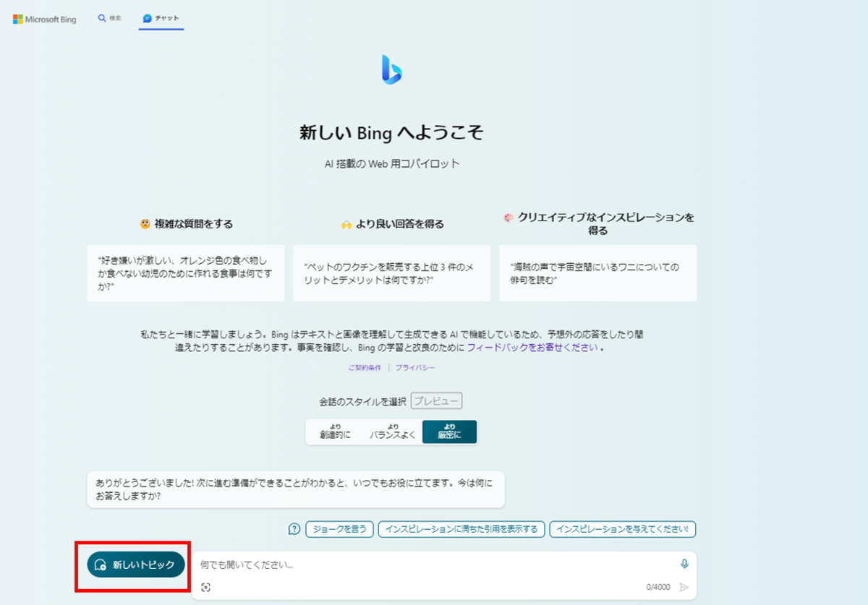Open the ご契約条件 terms link
This screenshot has width=868, height=605.
click(x=365, y=367)
